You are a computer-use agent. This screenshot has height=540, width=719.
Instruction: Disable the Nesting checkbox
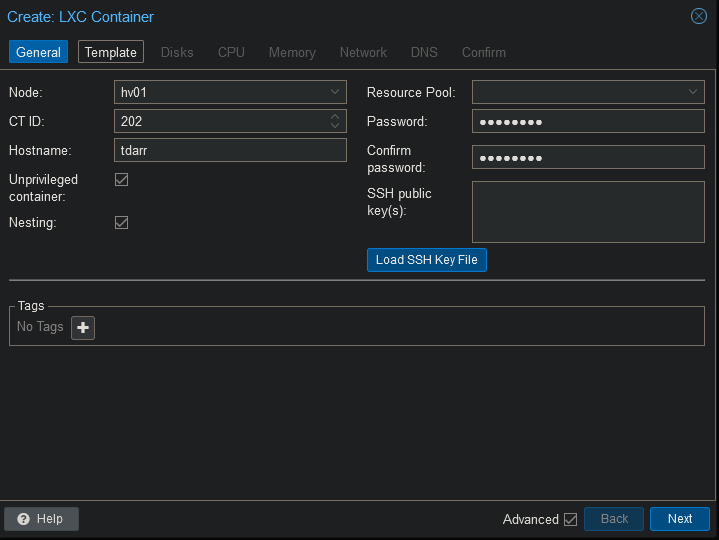pyautogui.click(x=122, y=222)
